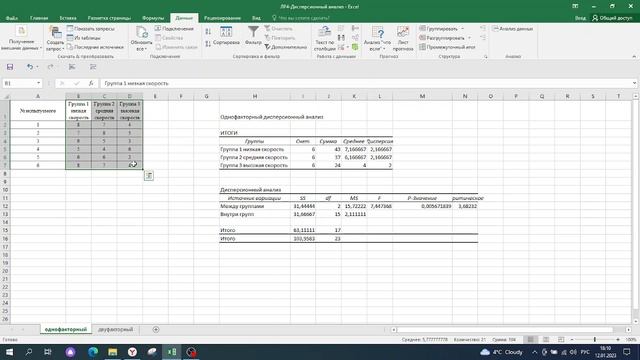Open the Name Box dropdown

[x=38, y=83]
